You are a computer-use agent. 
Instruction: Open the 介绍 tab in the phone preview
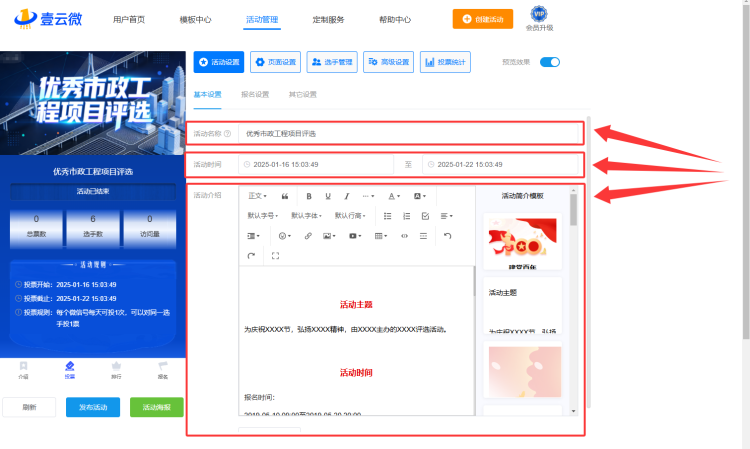point(23,371)
